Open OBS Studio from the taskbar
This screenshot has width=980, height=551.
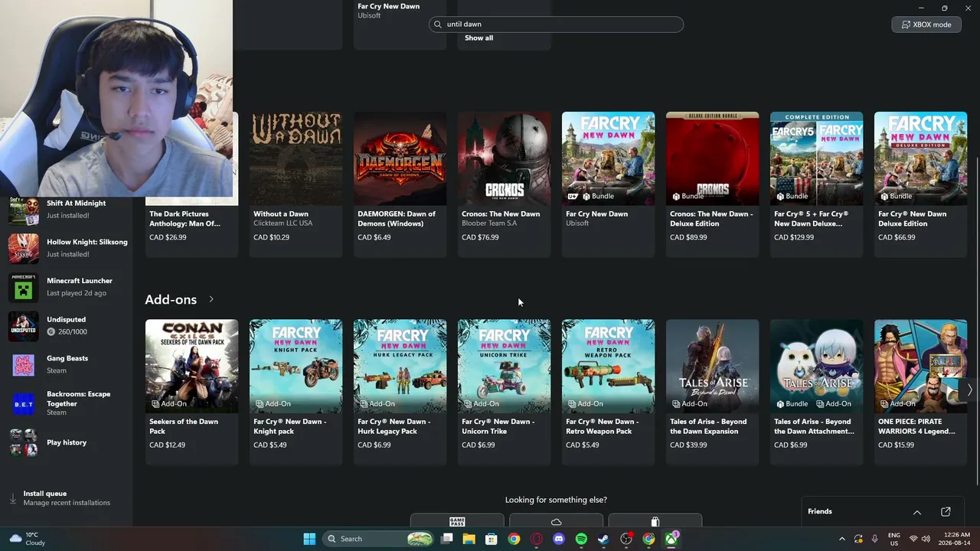pyautogui.click(x=626, y=539)
